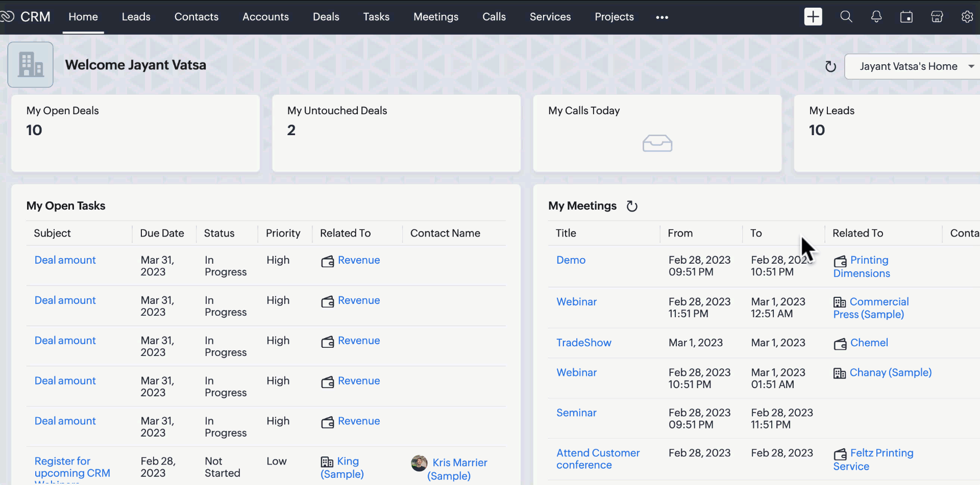Open the Deals module tab

tap(326, 17)
